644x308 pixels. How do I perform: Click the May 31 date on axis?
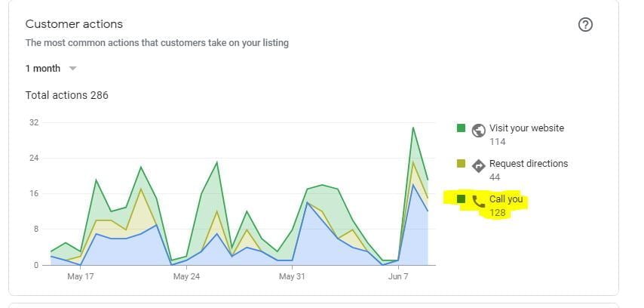[291, 276]
